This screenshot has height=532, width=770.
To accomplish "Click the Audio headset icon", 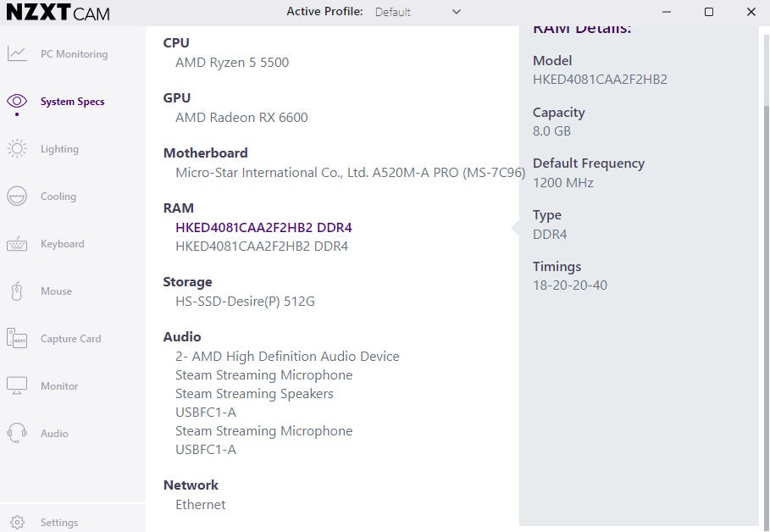I will click(17, 434).
